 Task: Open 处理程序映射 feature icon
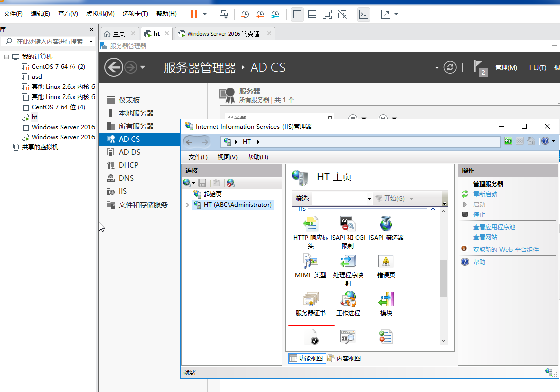pyautogui.click(x=348, y=262)
